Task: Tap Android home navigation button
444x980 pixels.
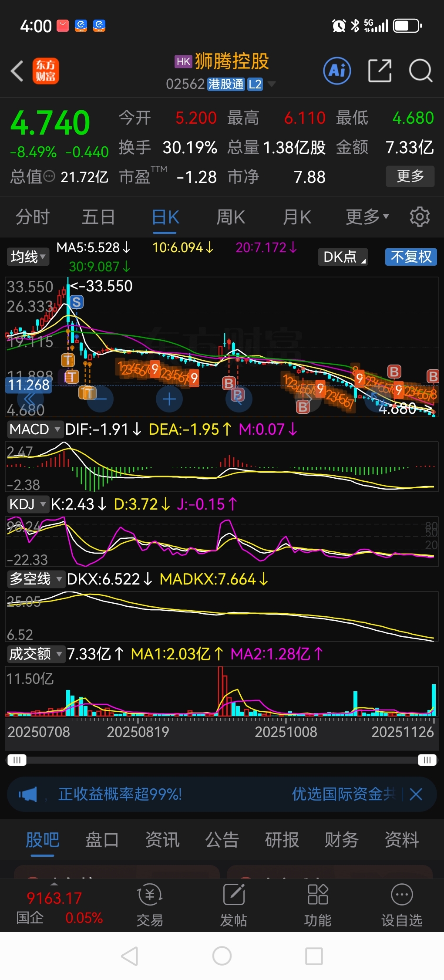Action: point(222,956)
